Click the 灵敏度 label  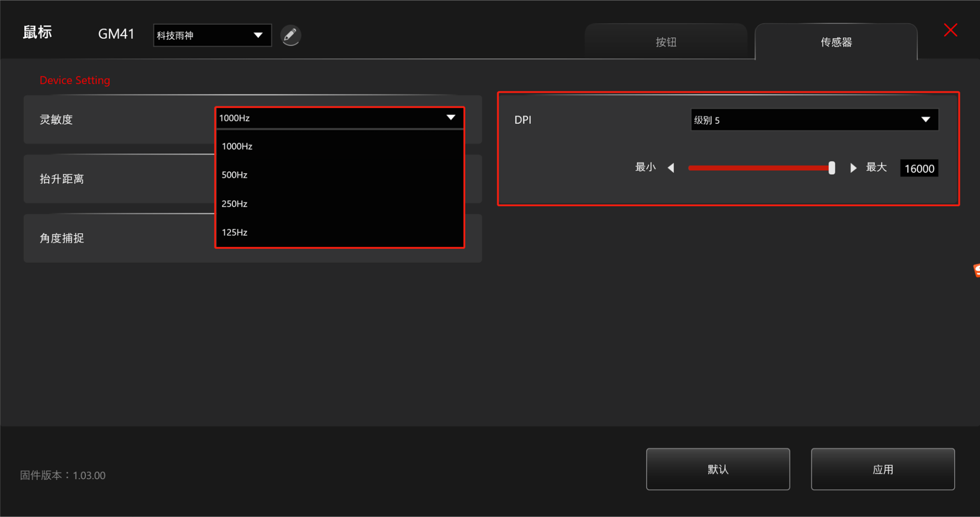[x=56, y=120]
